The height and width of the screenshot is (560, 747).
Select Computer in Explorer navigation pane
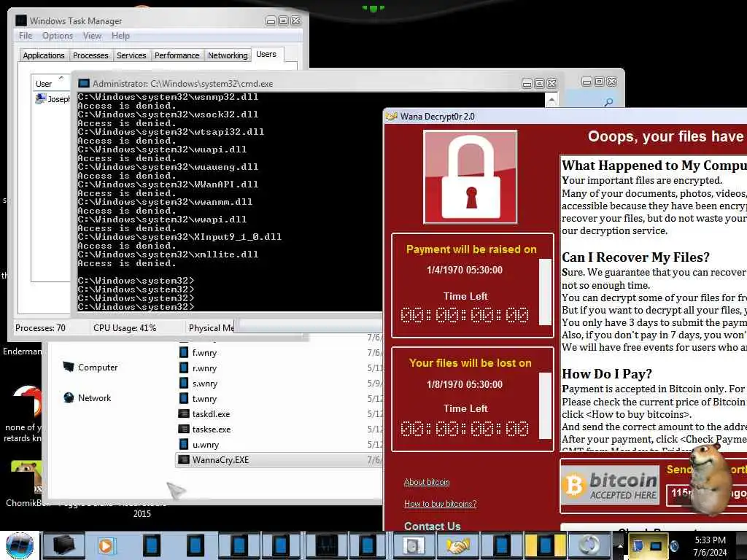click(x=91, y=367)
